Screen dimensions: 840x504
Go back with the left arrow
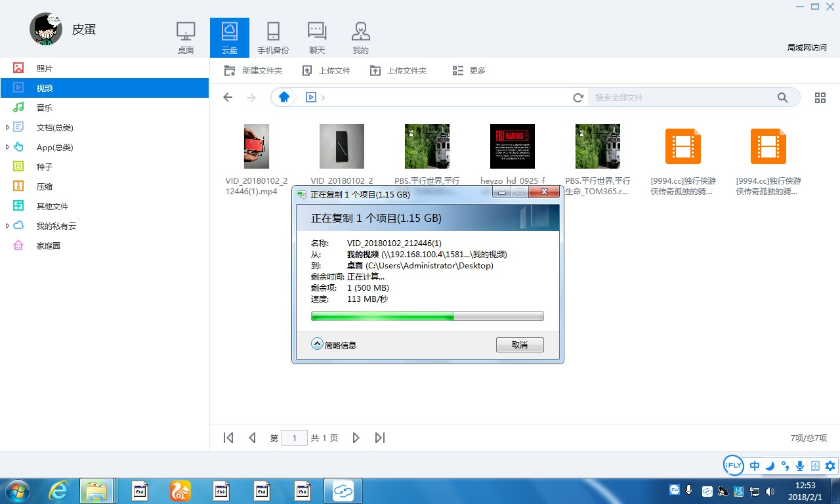click(228, 97)
